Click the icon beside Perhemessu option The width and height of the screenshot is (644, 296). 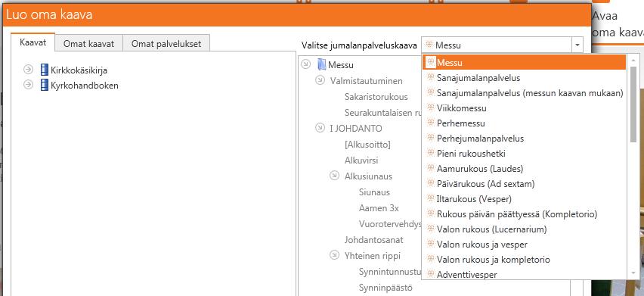(430, 123)
